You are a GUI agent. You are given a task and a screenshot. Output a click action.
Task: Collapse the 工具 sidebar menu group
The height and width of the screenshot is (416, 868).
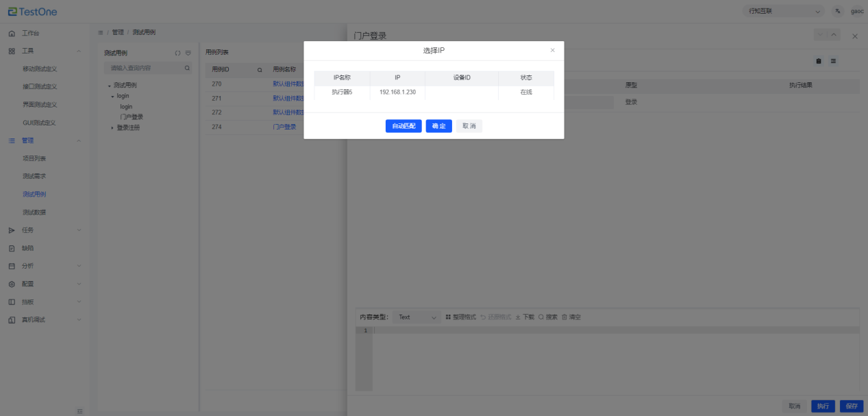tap(79, 51)
